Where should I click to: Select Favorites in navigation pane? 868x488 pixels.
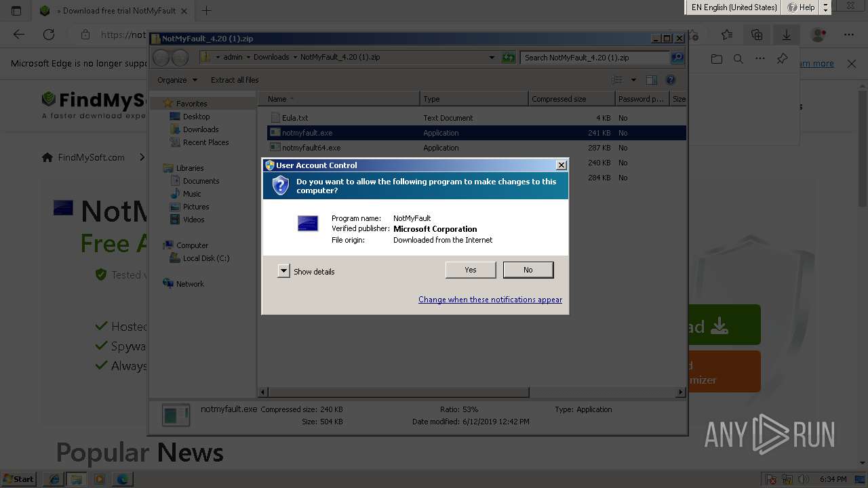[191, 104]
